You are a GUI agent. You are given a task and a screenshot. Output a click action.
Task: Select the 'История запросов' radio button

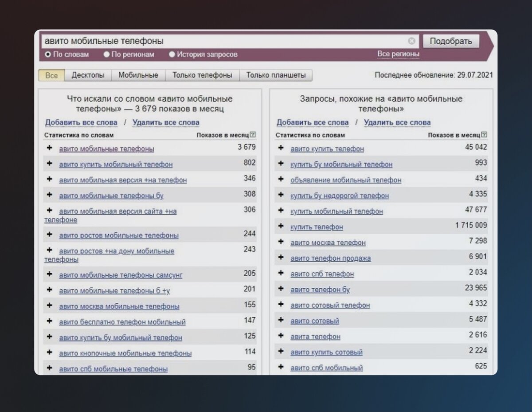[x=172, y=55]
